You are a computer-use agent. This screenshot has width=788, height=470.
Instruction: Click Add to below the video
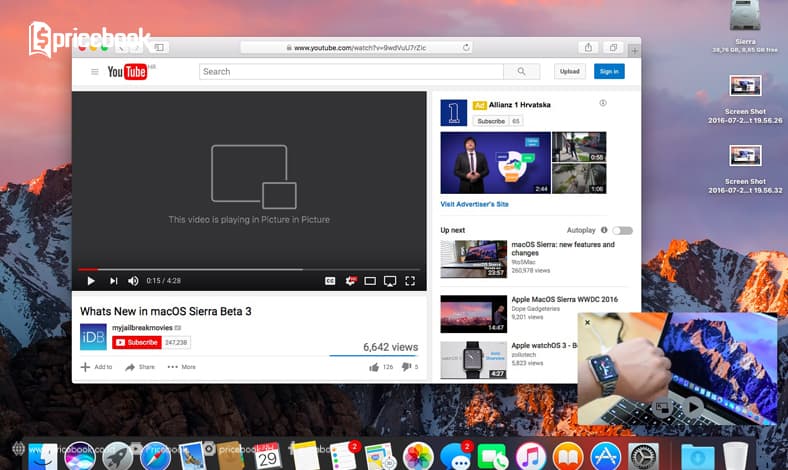tap(96, 367)
